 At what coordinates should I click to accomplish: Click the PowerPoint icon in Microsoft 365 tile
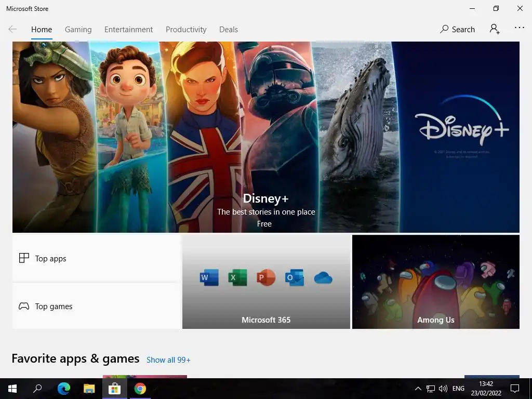(x=266, y=277)
